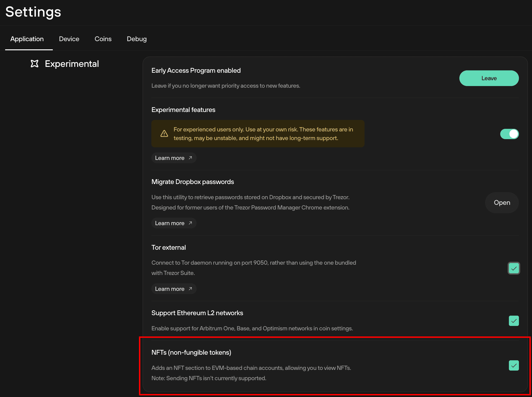Click the 'NFTs (non-fungible tokens)' title
Image resolution: width=532 pixels, height=397 pixels.
[x=191, y=352]
